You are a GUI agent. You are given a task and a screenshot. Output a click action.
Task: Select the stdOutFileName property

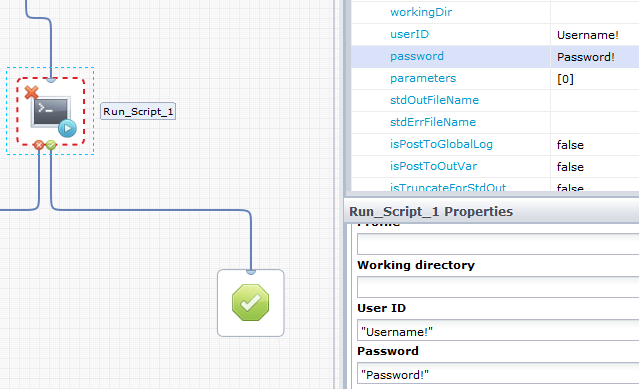(434, 100)
